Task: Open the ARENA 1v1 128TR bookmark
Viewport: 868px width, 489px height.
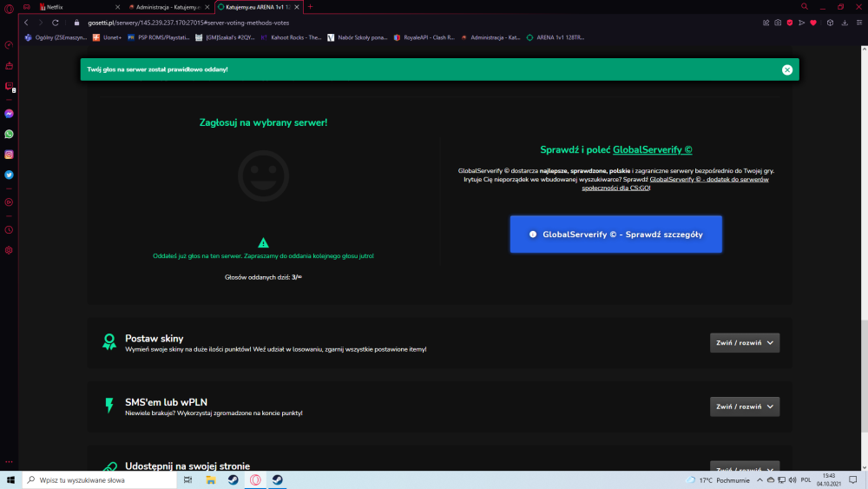Action: tap(556, 37)
